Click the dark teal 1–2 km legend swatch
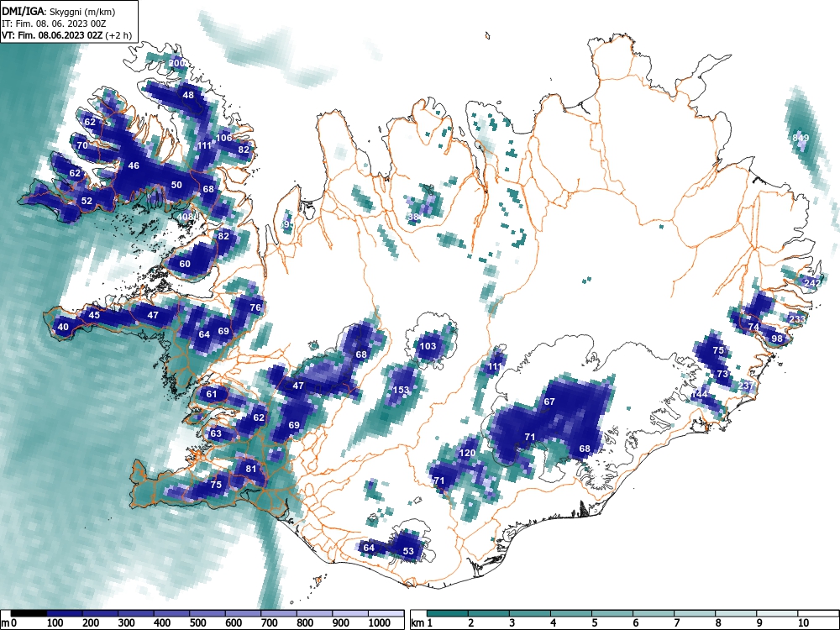 (448, 613)
